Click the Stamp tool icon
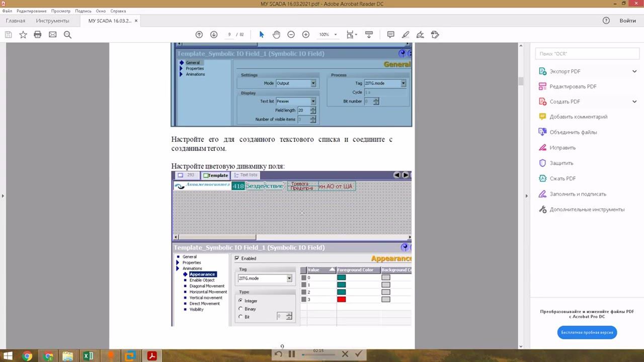This screenshot has height=362, width=644. 435,35
